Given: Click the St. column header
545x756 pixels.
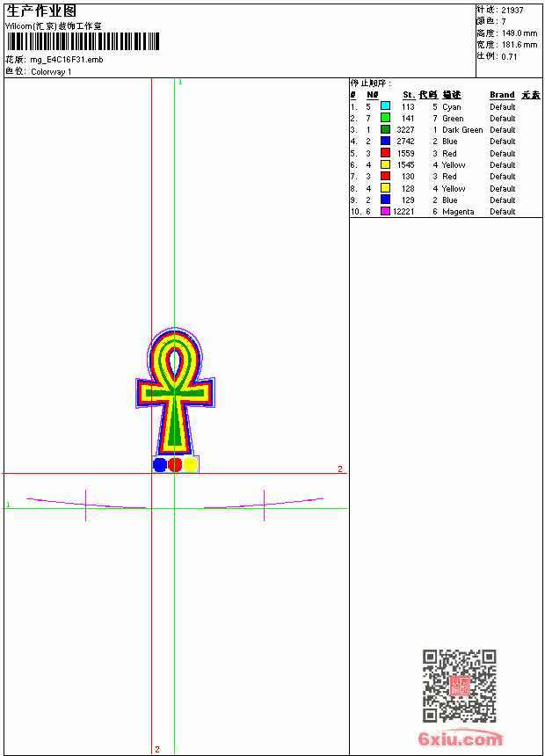Looking at the screenshot, I should (409, 95).
